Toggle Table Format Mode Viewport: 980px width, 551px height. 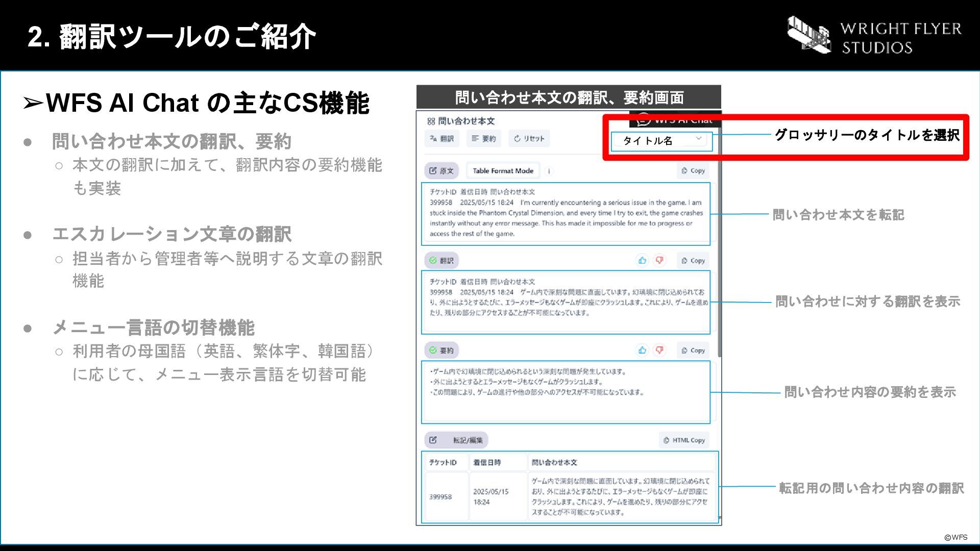coord(503,171)
